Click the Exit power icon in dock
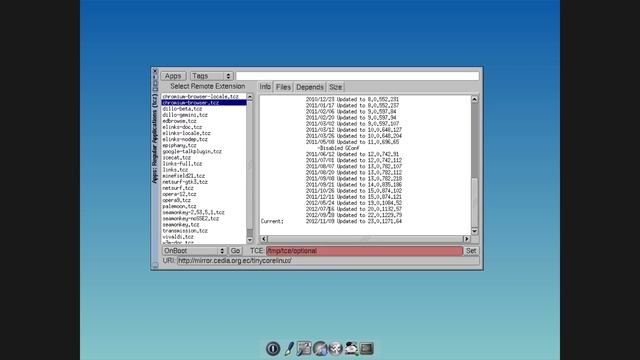Image resolution: width=640 pixels, height=360 pixels. [273, 348]
